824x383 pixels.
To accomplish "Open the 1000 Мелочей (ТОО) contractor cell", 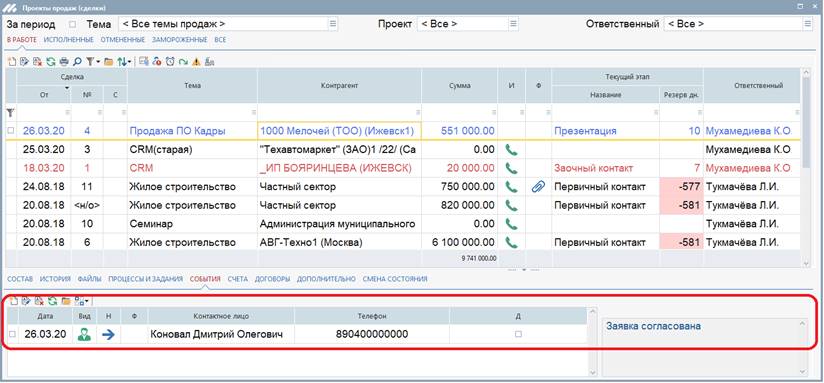I will pyautogui.click(x=339, y=131).
